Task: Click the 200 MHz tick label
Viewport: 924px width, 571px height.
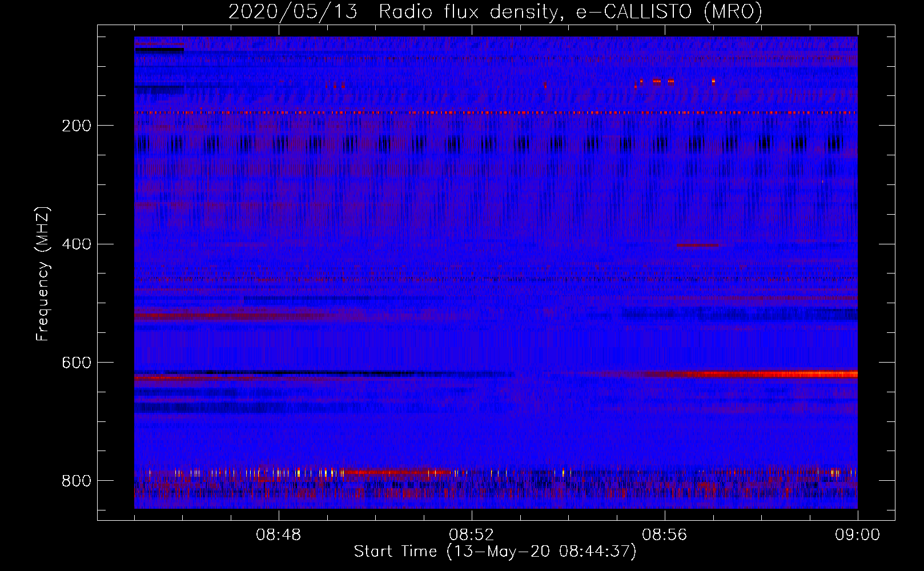Action: point(77,126)
